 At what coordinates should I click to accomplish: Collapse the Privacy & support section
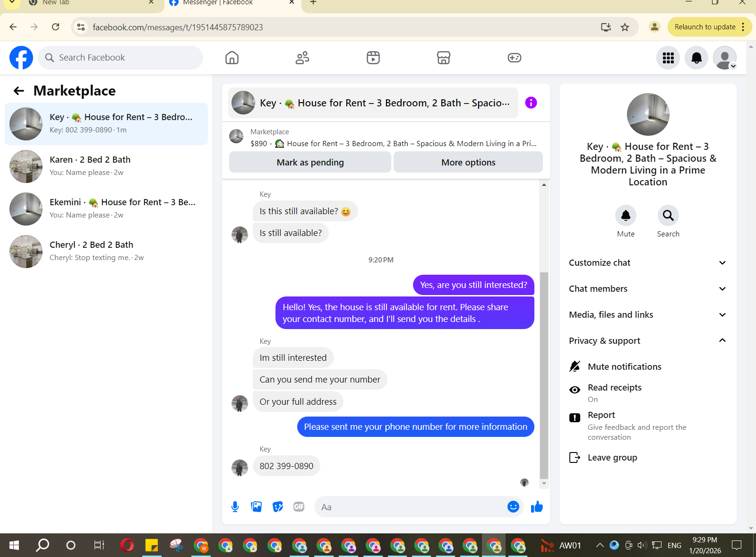click(x=648, y=341)
